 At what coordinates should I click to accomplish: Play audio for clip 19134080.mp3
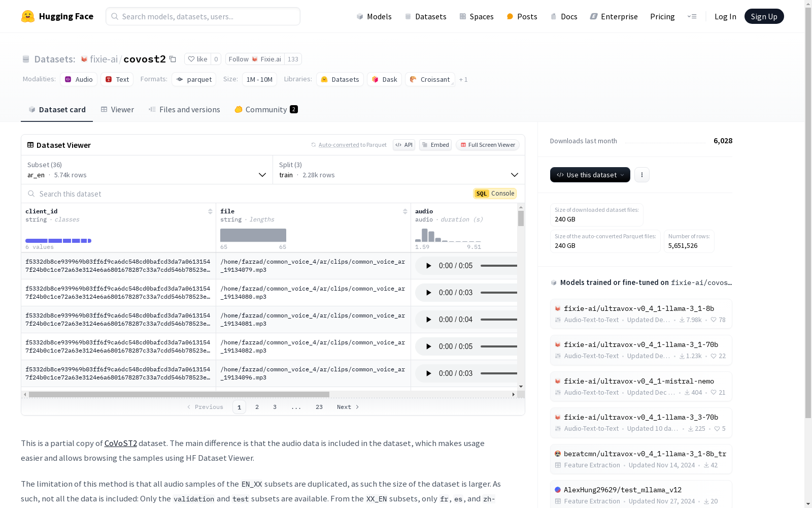coord(428,293)
